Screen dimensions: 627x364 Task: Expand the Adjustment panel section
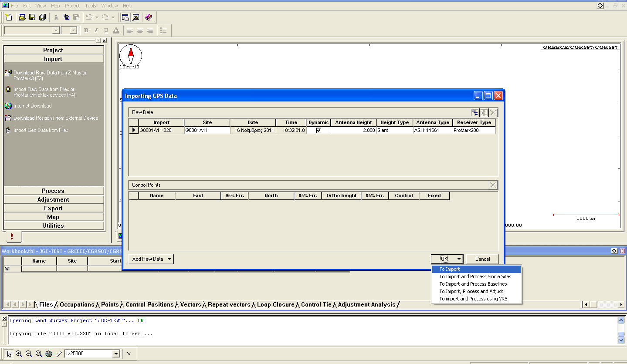[54, 199]
